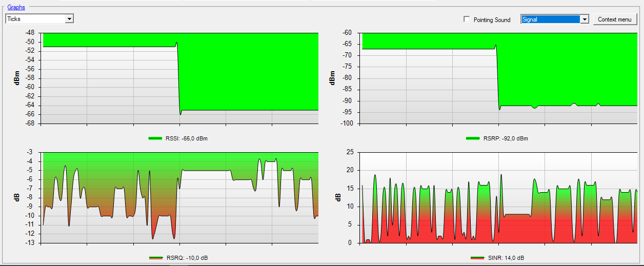Image resolution: width=644 pixels, height=266 pixels.
Task: Click the dBm axis label of RSRP graph
Action: point(332,78)
